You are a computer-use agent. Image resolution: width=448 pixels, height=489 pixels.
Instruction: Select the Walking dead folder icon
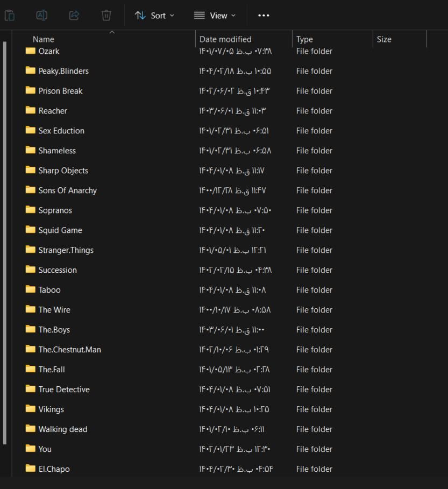pyautogui.click(x=30, y=429)
